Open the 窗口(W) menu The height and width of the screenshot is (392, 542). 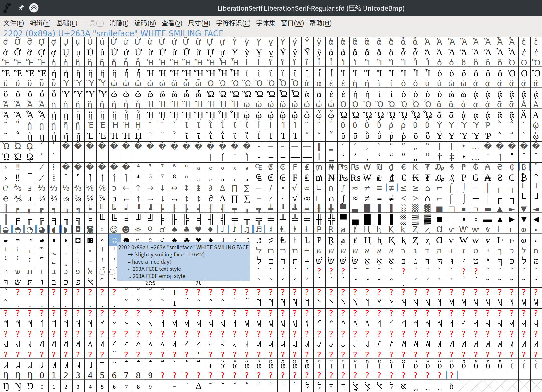pos(292,23)
